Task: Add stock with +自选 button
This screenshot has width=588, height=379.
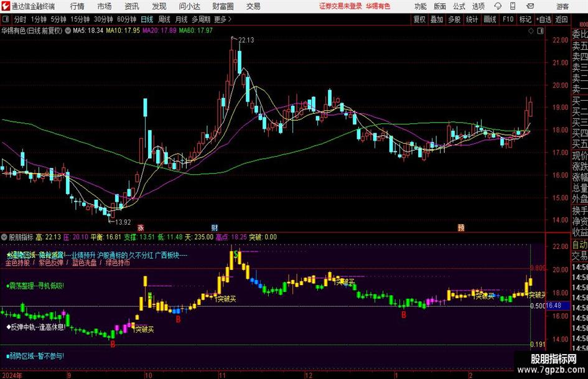Action: (x=543, y=19)
